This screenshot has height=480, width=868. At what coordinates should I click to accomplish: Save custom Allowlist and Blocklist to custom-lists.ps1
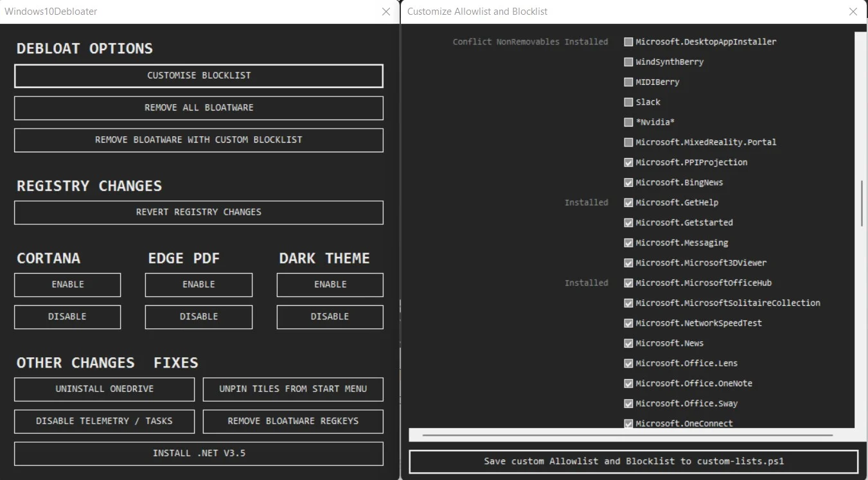tap(633, 461)
